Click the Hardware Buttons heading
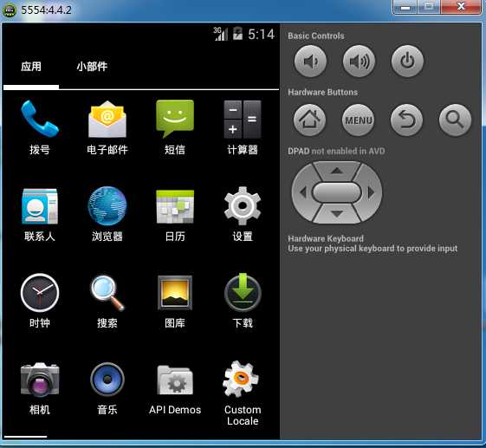486x448 pixels. pos(322,92)
